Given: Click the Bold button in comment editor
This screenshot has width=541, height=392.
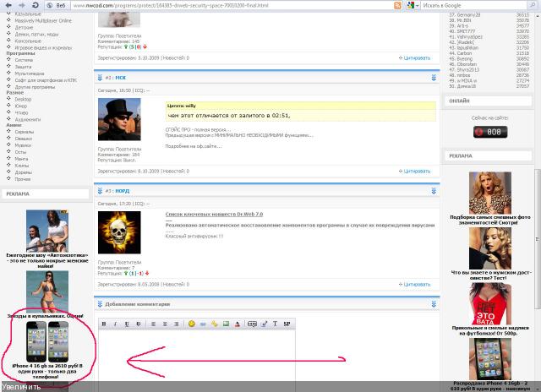Looking at the screenshot, I should click(104, 324).
